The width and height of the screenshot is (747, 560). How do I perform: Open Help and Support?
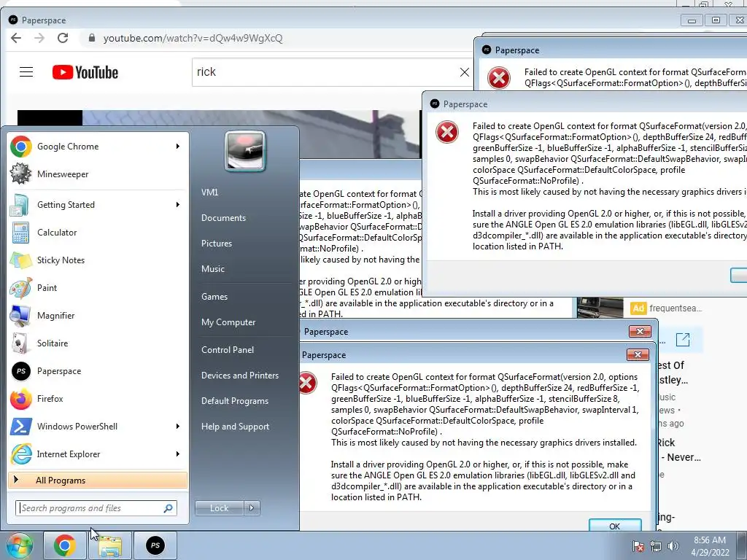[235, 427]
